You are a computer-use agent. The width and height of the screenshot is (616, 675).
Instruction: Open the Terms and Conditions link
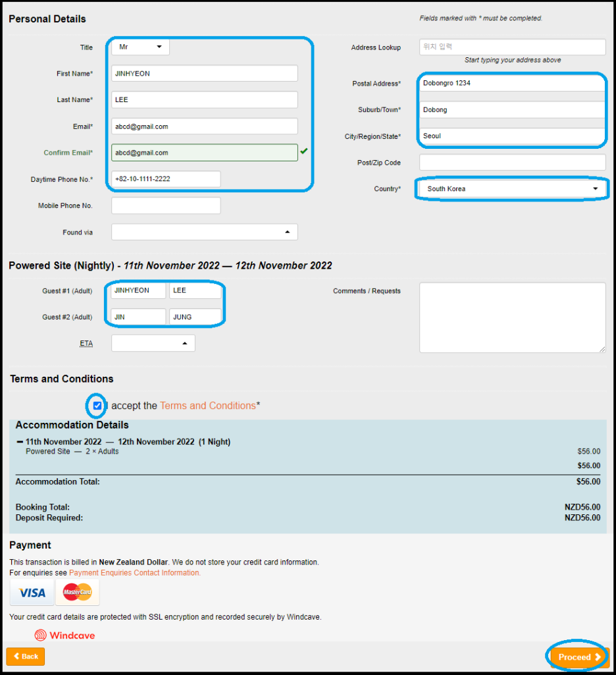pos(208,406)
